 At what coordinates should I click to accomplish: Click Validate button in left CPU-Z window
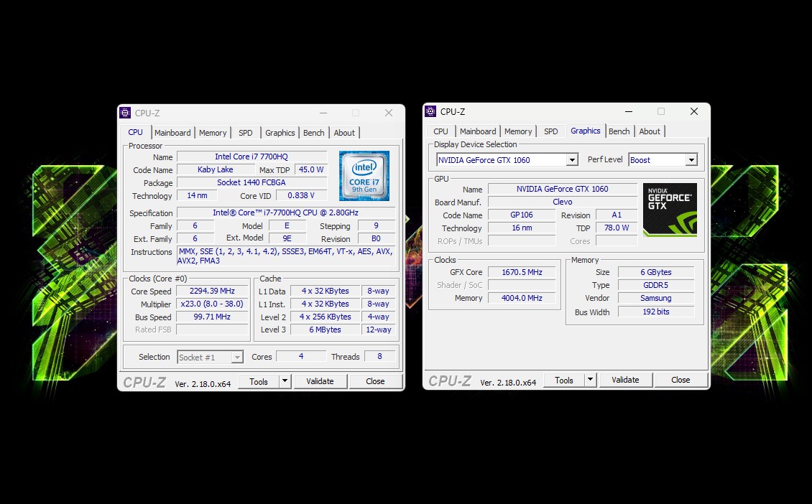coord(320,381)
